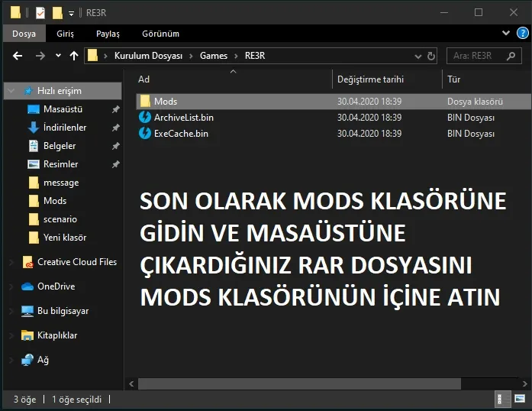Collapse the Hızlı erişim tree node

(10, 91)
